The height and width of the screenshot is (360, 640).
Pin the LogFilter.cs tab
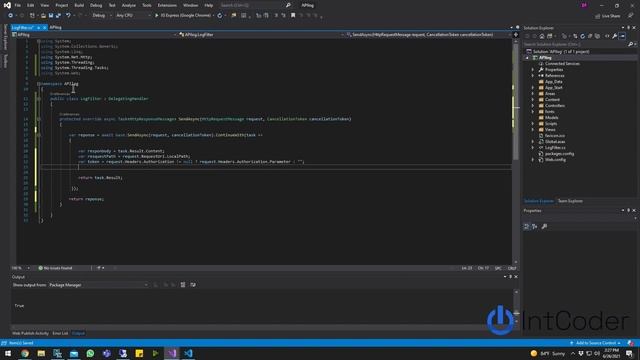tap(38, 27)
